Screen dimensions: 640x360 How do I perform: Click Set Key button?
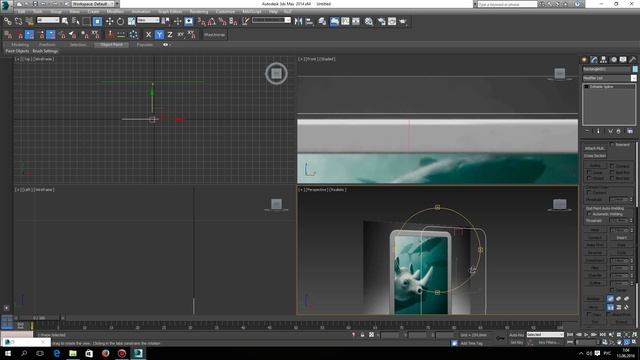(516, 342)
